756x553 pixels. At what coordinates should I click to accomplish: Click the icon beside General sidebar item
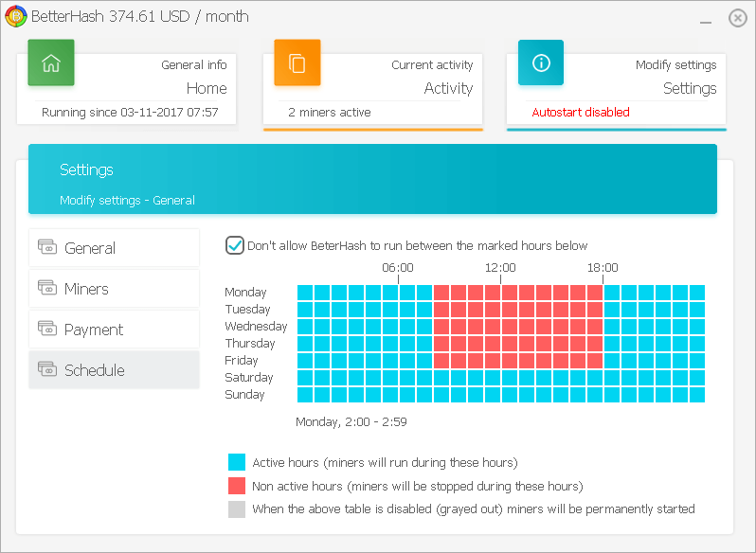[x=47, y=248]
